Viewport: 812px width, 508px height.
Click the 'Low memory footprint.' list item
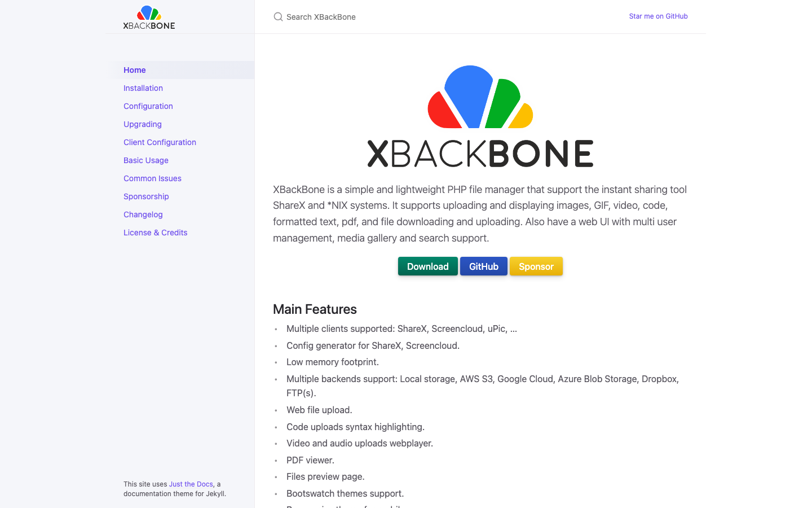pos(333,362)
